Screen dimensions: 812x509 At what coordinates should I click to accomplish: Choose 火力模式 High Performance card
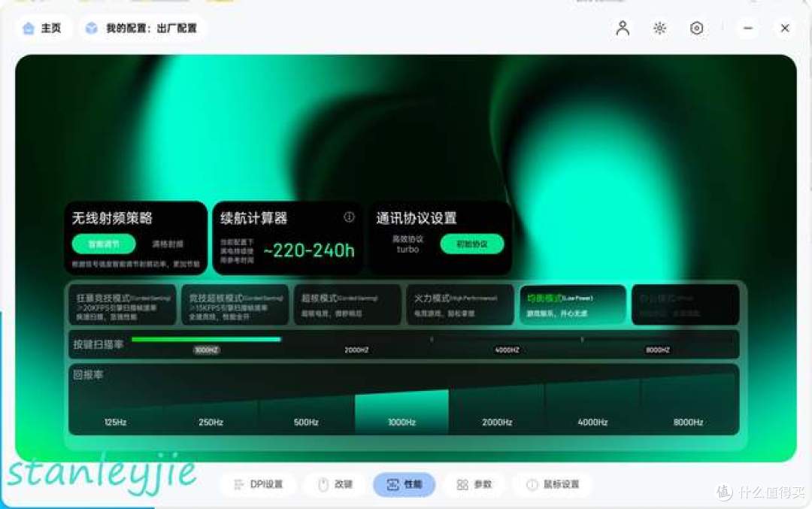coord(460,305)
